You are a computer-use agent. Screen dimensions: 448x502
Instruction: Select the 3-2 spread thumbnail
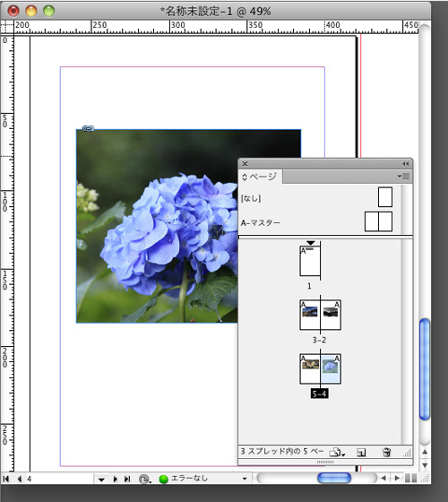point(321,315)
